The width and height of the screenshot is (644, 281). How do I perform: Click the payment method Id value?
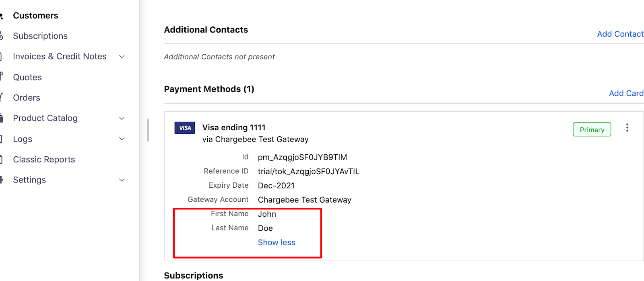(x=302, y=157)
